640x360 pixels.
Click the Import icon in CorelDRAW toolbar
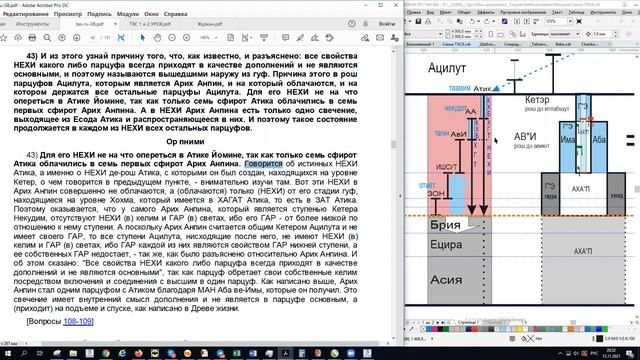(517, 21)
